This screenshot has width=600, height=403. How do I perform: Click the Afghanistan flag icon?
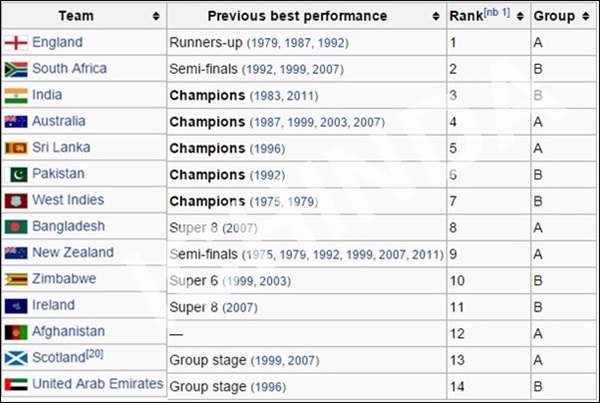[16, 332]
